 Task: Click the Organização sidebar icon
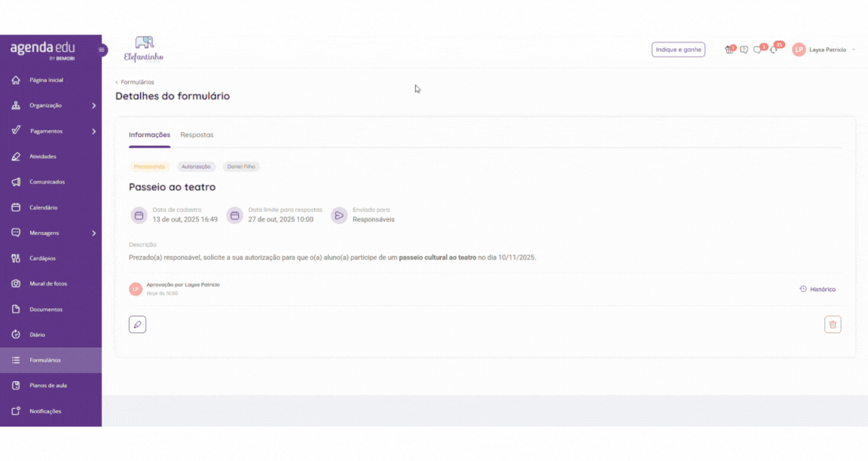16,105
